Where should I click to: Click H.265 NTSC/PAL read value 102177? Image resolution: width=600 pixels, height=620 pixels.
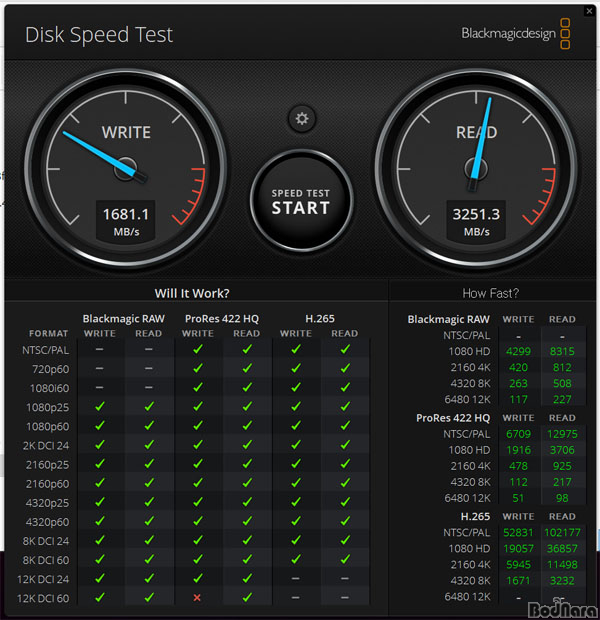(x=562, y=533)
